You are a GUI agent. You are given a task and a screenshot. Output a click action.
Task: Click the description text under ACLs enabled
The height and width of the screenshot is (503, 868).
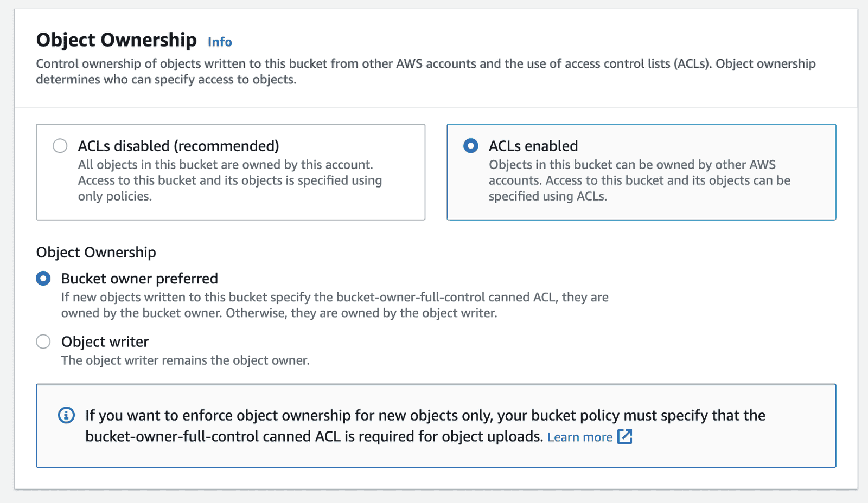coord(639,180)
